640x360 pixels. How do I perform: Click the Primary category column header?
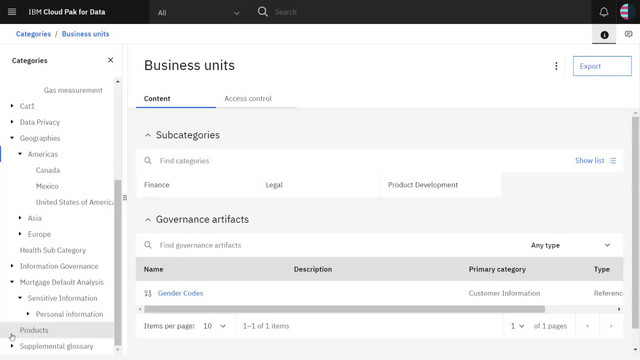click(x=497, y=269)
